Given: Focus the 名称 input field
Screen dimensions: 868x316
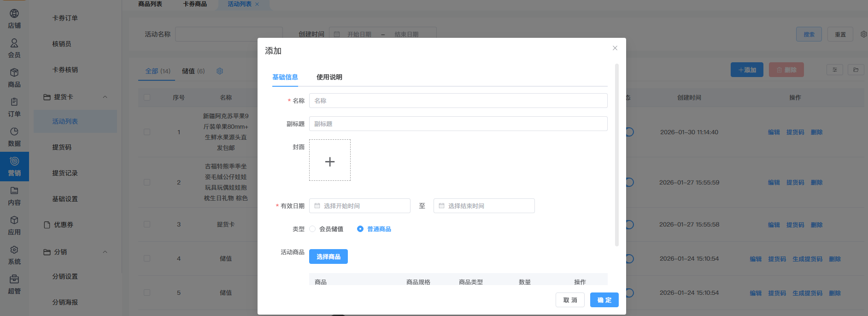Looking at the screenshot, I should coord(458,101).
